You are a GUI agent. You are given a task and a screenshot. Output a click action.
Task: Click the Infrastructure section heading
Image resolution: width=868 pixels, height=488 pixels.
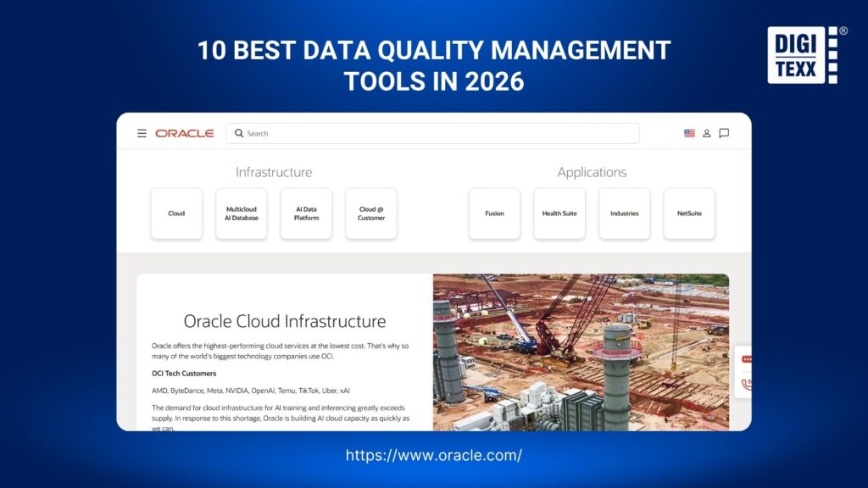point(274,172)
